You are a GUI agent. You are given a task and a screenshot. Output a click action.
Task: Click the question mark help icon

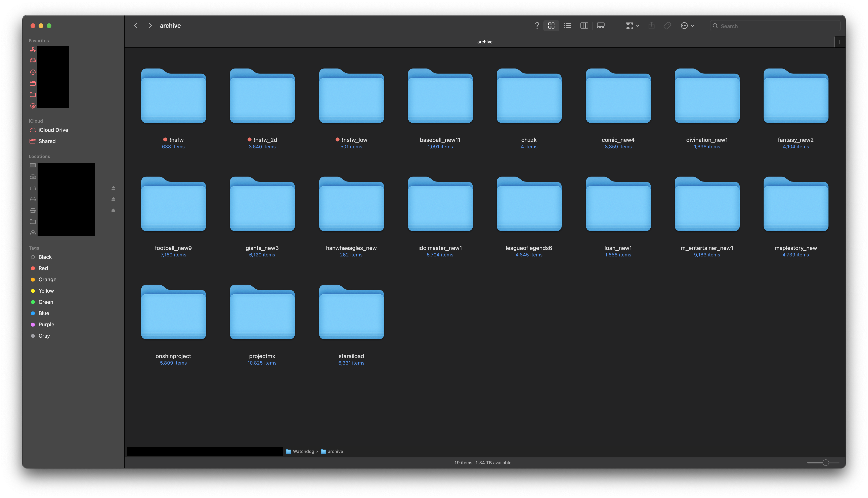(x=537, y=26)
